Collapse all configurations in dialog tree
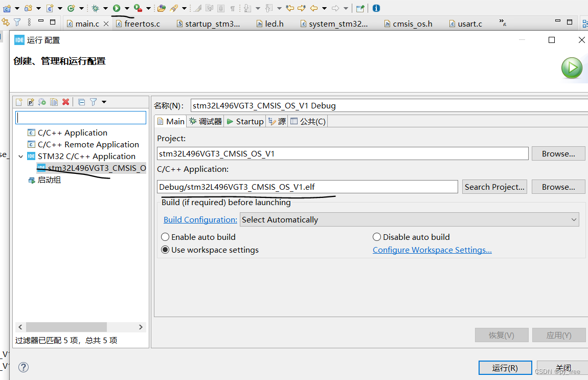The height and width of the screenshot is (380, 588). [81, 102]
